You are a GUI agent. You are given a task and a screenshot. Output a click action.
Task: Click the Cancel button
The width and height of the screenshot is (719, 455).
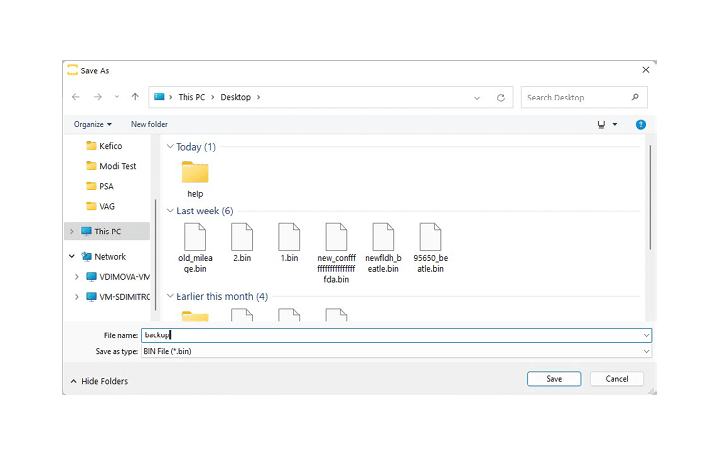pyautogui.click(x=617, y=379)
